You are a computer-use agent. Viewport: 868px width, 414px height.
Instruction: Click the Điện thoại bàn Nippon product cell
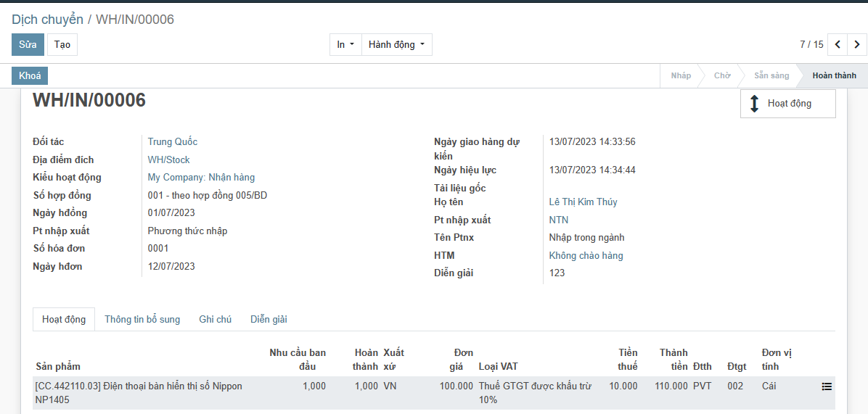click(139, 392)
